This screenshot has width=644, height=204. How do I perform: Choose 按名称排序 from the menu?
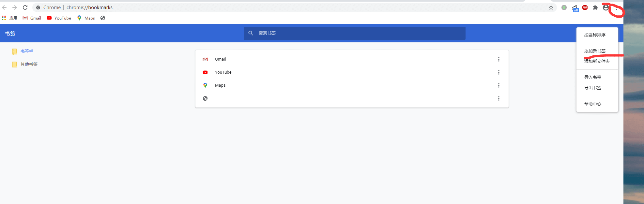click(595, 35)
